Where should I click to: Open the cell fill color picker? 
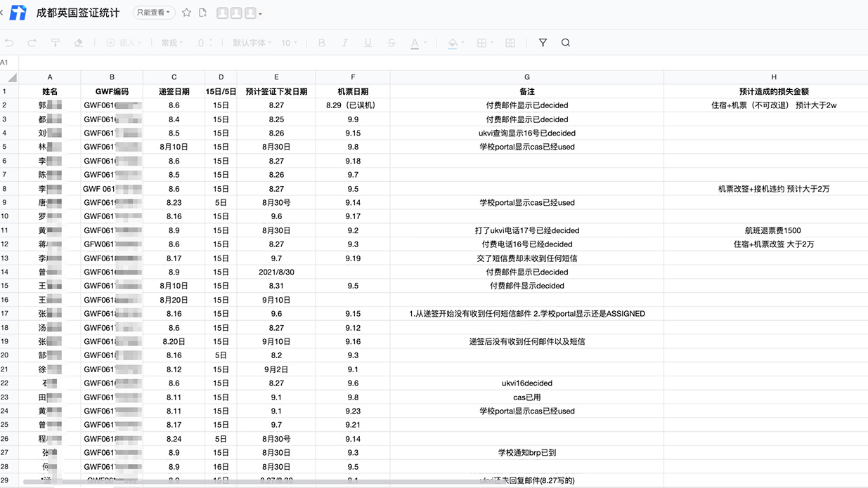point(453,43)
